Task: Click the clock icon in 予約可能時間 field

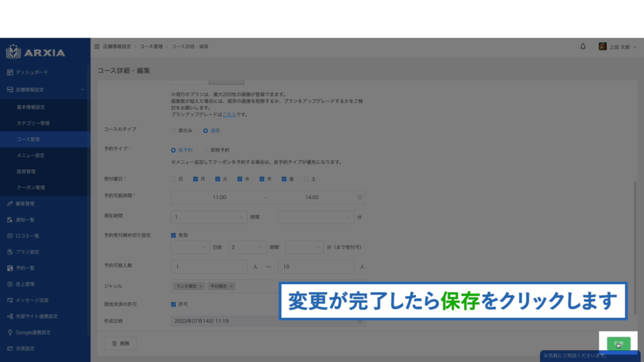Action: (360, 197)
